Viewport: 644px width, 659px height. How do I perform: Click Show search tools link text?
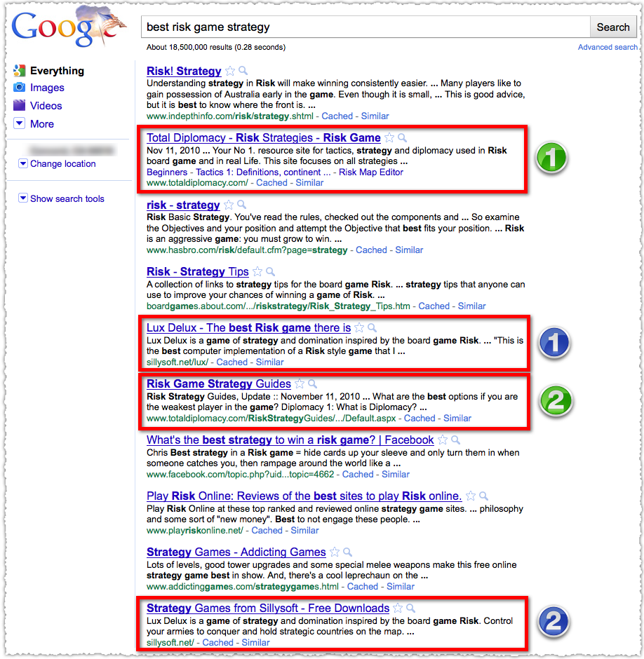[67, 198]
